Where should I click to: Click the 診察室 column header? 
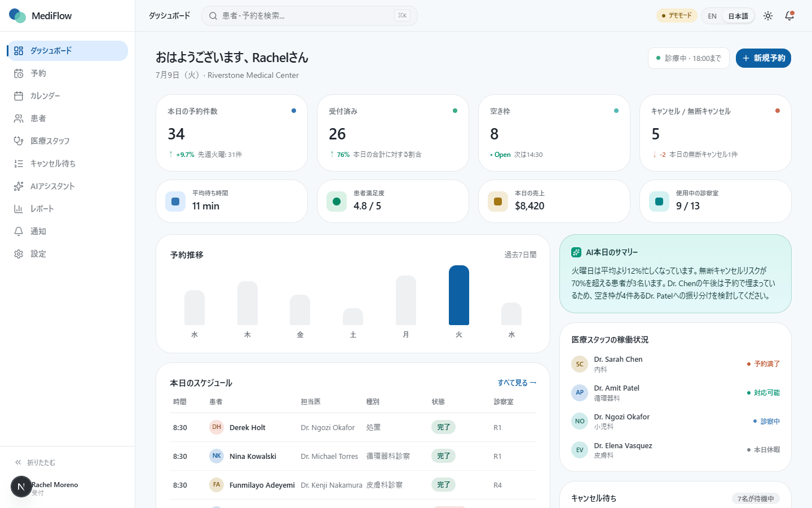point(504,402)
